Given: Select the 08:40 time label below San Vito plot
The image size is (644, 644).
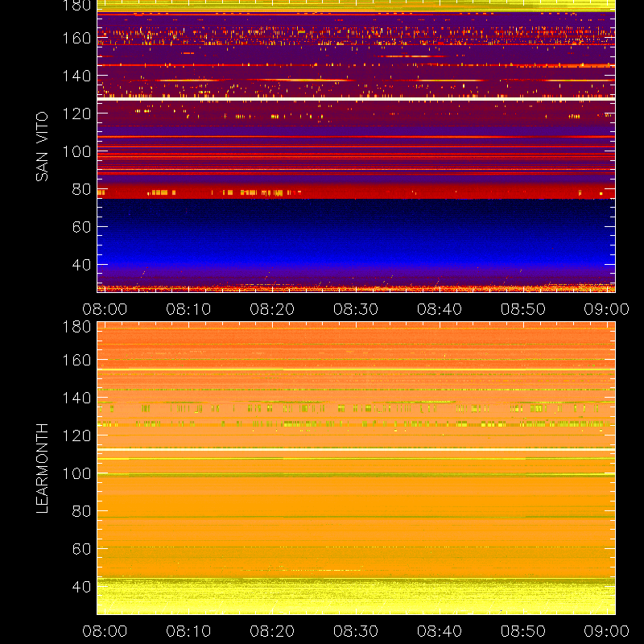Looking at the screenshot, I should (x=440, y=309).
